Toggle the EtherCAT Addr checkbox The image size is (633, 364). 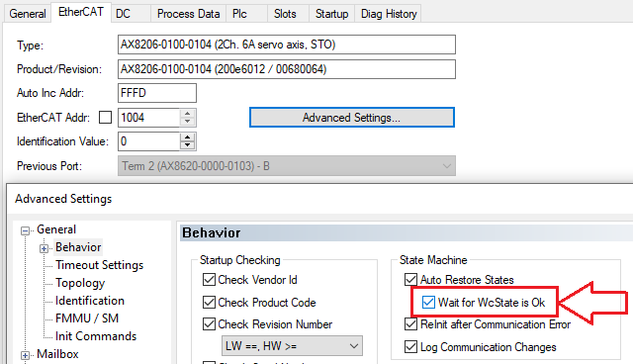[106, 118]
